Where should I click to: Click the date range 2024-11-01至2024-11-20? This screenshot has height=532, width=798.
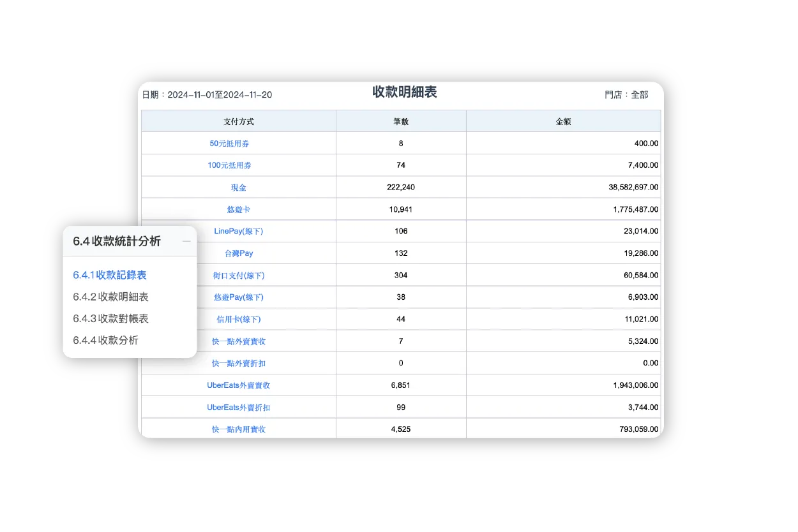[220, 94]
